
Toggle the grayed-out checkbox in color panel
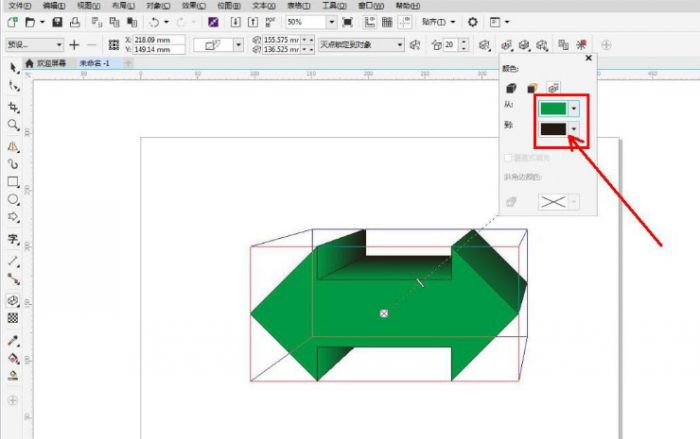point(508,158)
